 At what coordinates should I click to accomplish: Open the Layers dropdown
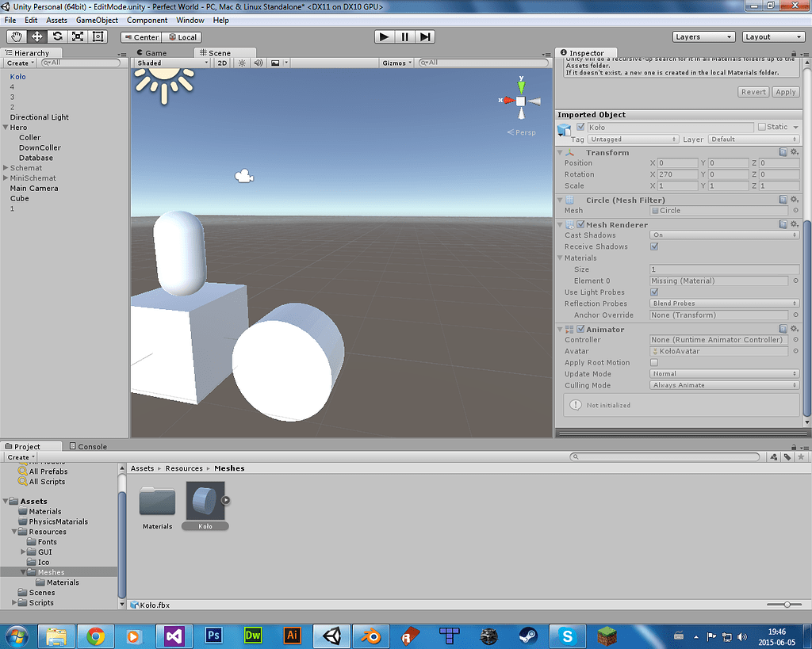click(x=703, y=36)
